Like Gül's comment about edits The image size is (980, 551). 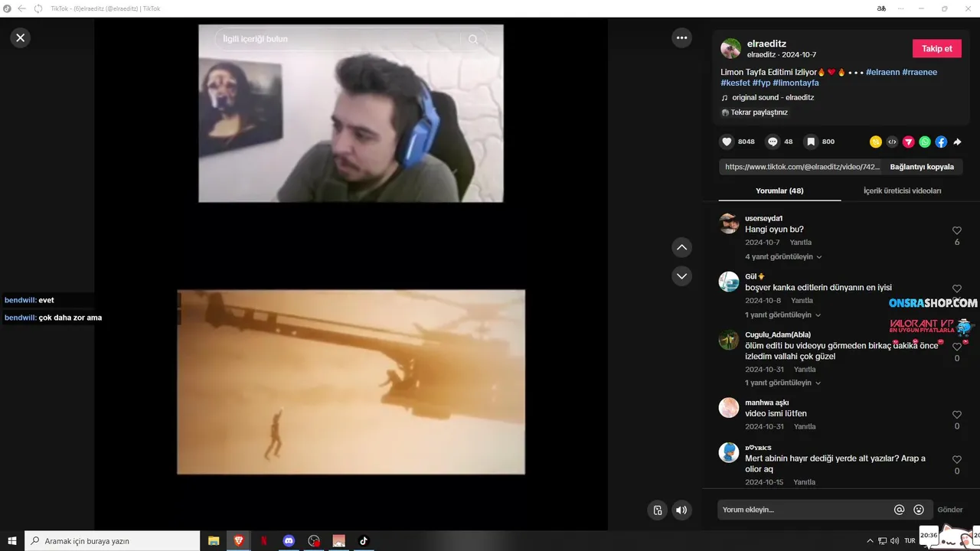tap(957, 289)
